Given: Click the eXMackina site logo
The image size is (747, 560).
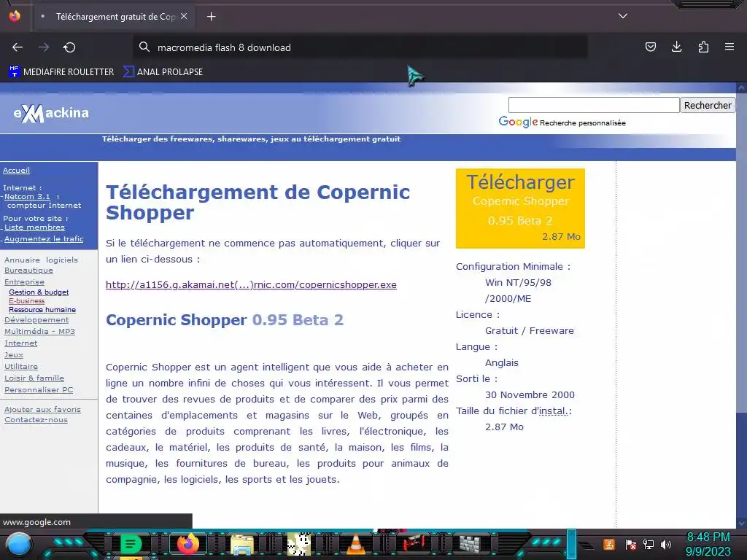Looking at the screenshot, I should tap(51, 113).
